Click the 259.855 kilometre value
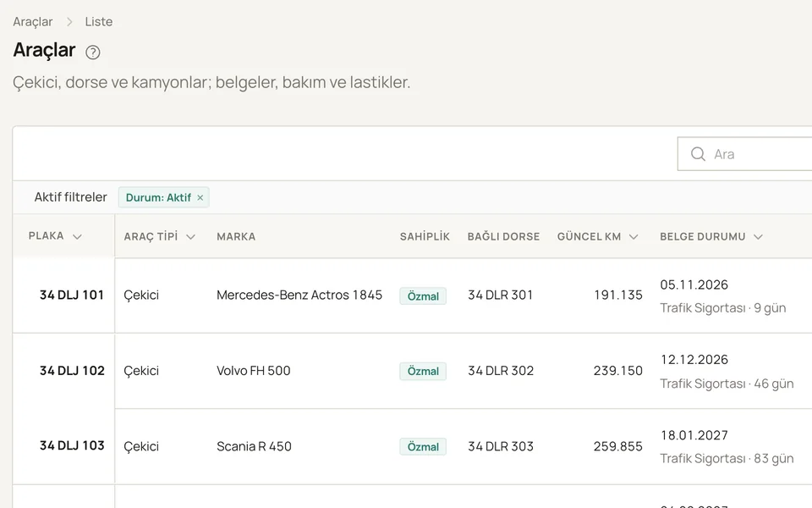The image size is (812, 508). (617, 446)
